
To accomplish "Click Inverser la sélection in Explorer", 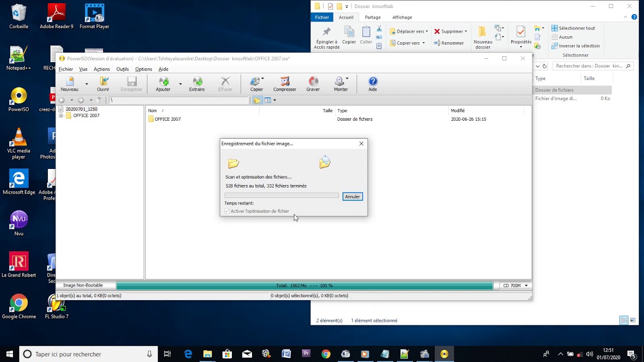I will point(576,46).
